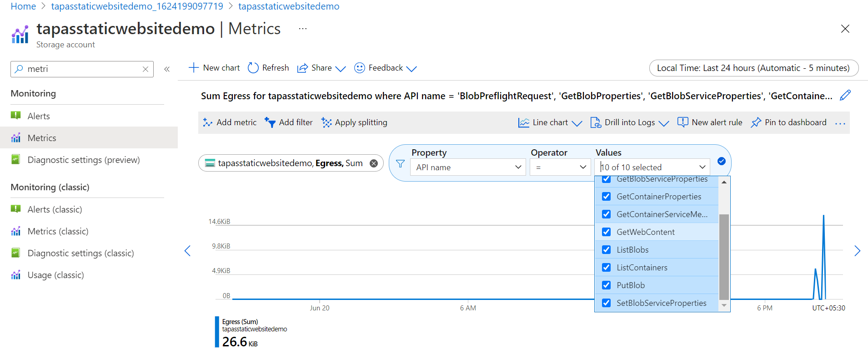Click the filter funnel icon beside Property
868x350 pixels.
coord(400,163)
